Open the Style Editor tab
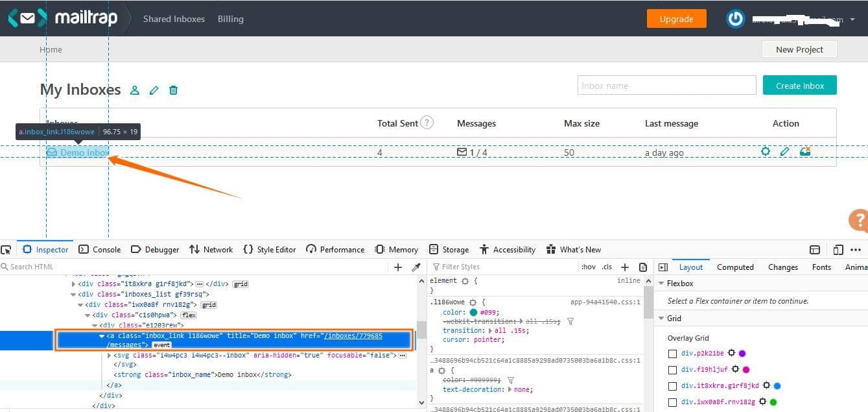868x412 pixels. tap(270, 250)
